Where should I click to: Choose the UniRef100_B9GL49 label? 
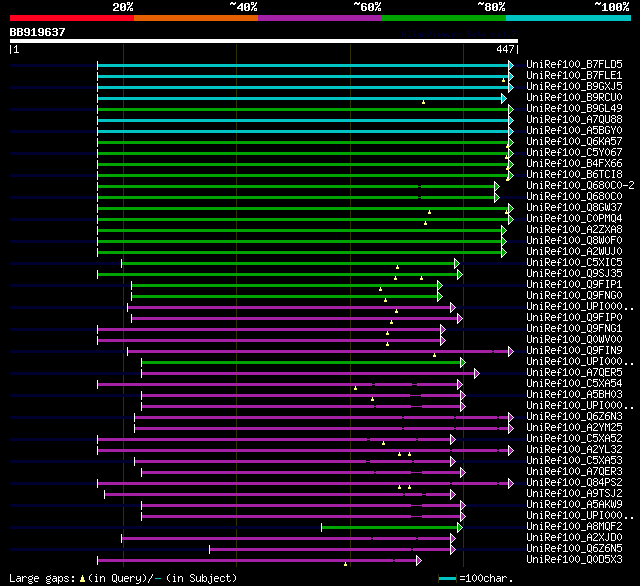574,109
